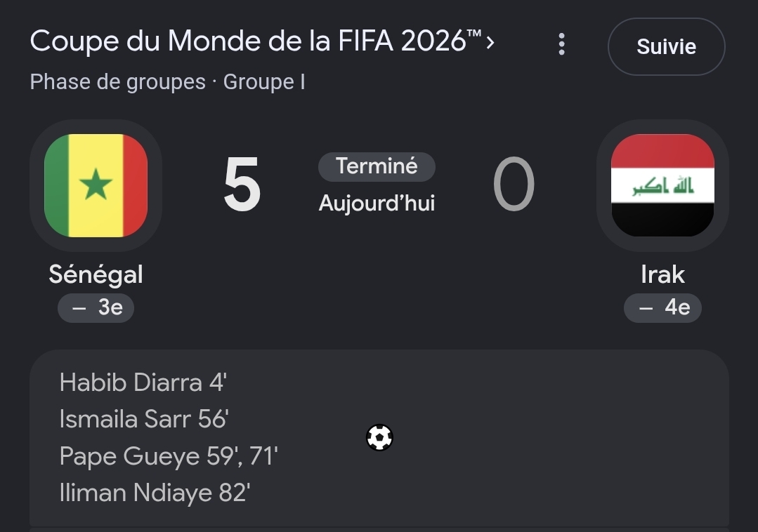Image resolution: width=758 pixels, height=532 pixels.
Task: Open Senegal's 3e ranking badge
Action: click(x=96, y=307)
